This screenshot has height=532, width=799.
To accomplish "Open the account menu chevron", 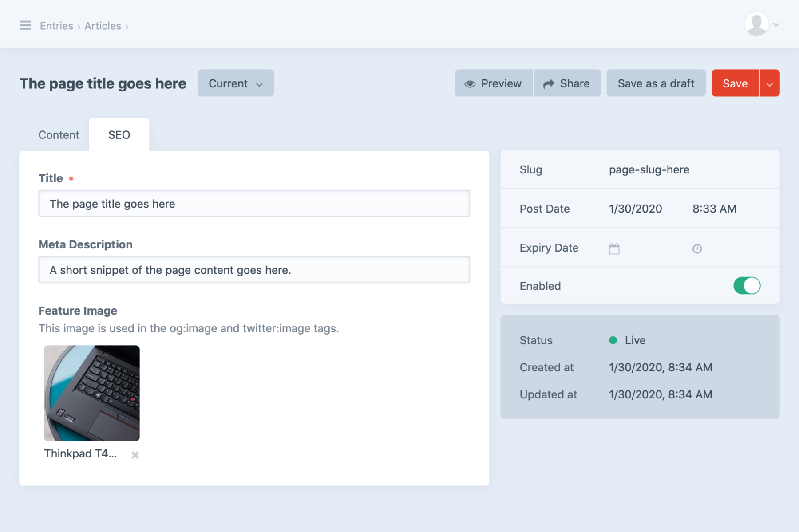I will tap(776, 25).
